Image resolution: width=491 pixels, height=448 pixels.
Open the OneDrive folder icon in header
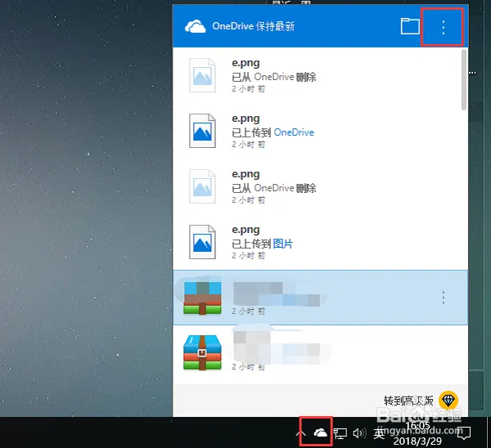pos(410,26)
